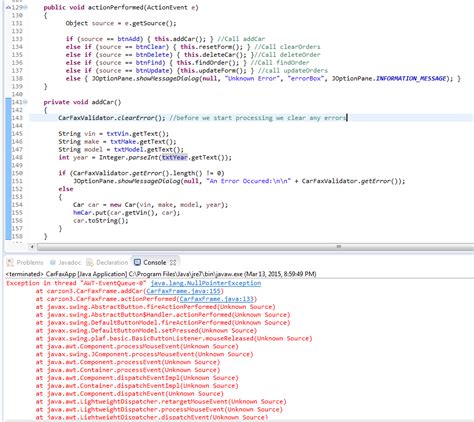Image resolution: width=474 pixels, height=422 pixels.
Task: Click INFORMATION_MESSAGE constant on line 138
Action: pyautogui.click(x=411, y=78)
